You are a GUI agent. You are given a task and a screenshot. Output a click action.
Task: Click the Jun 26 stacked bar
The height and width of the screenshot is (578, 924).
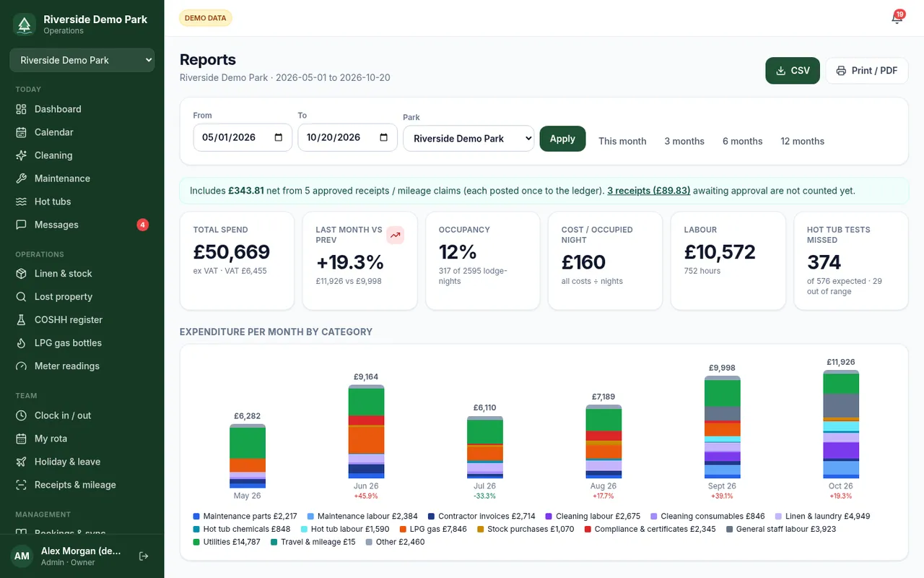point(366,431)
